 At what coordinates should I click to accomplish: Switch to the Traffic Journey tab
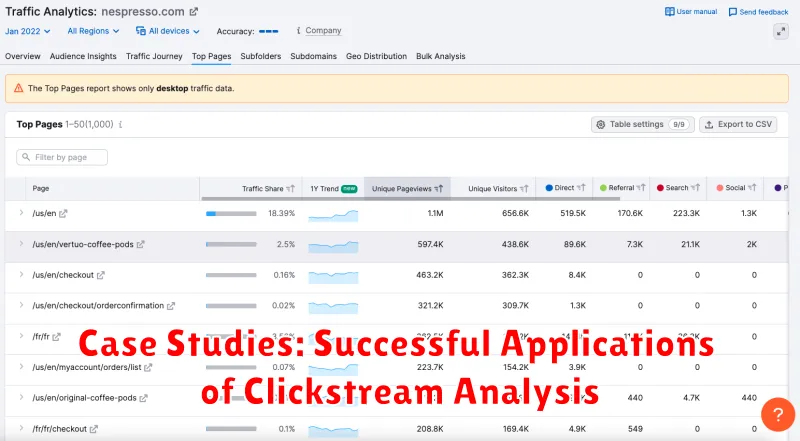[x=154, y=56]
